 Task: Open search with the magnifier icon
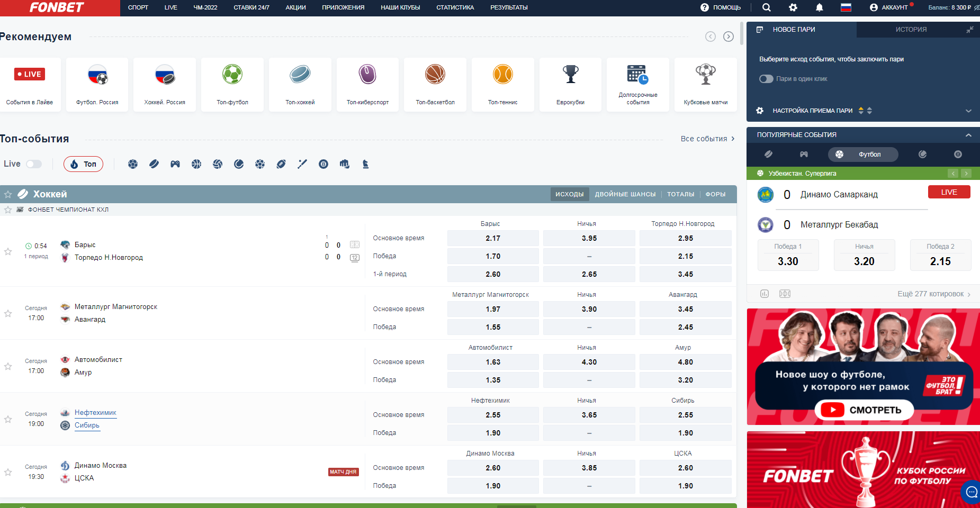tap(766, 7)
